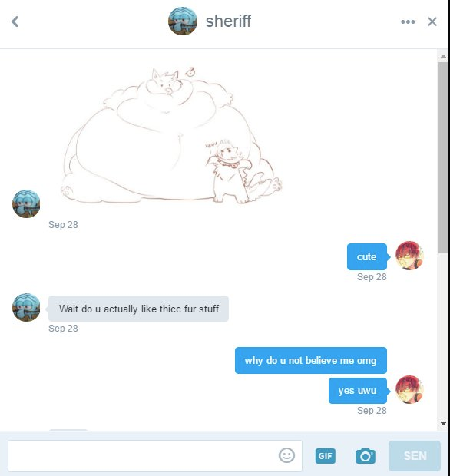This screenshot has width=450, height=476.
Task: Click the vertical scrollbar thumb
Action: point(443,157)
